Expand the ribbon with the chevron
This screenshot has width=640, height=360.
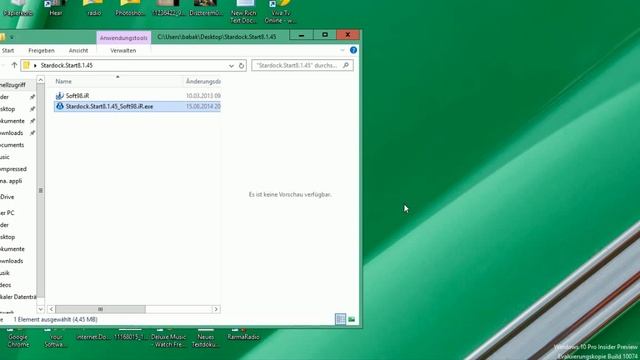pyautogui.click(x=342, y=50)
